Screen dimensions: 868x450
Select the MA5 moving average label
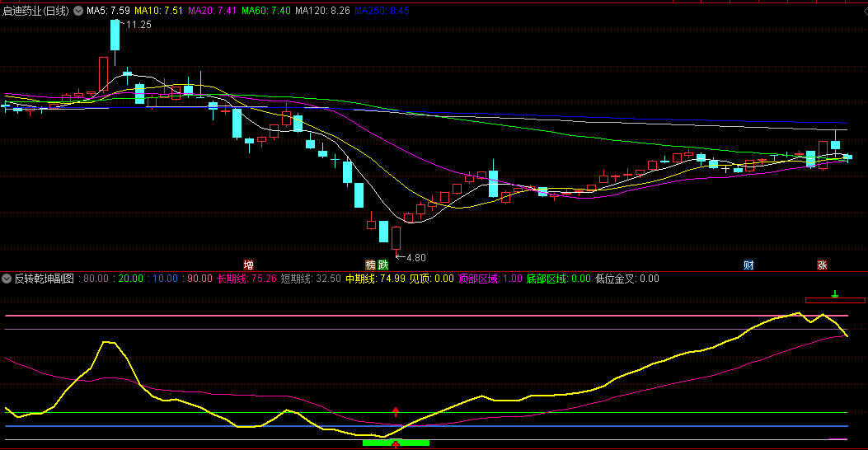coord(108,11)
